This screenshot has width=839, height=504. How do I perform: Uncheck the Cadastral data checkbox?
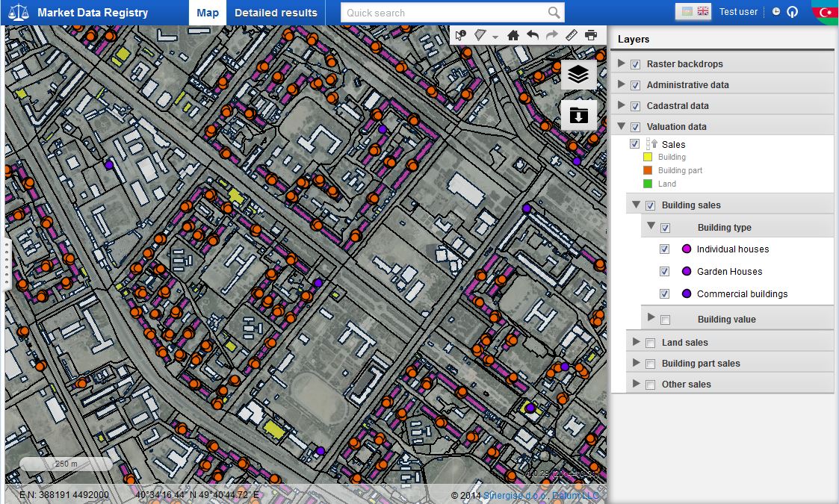[635, 106]
